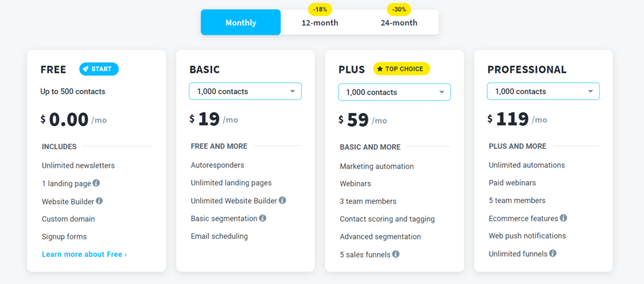Click info icon next to Unlimited Website Builder

pos(282,200)
